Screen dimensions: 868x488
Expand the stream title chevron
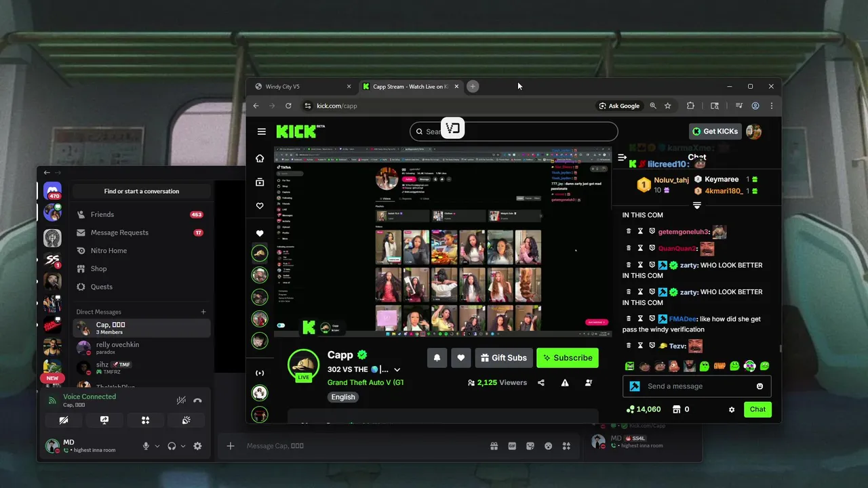pos(397,370)
